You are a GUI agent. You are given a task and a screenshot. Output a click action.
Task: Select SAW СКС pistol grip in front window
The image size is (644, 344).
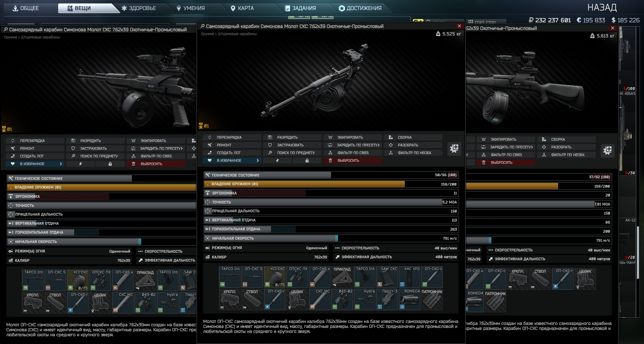pyautogui.click(x=387, y=277)
